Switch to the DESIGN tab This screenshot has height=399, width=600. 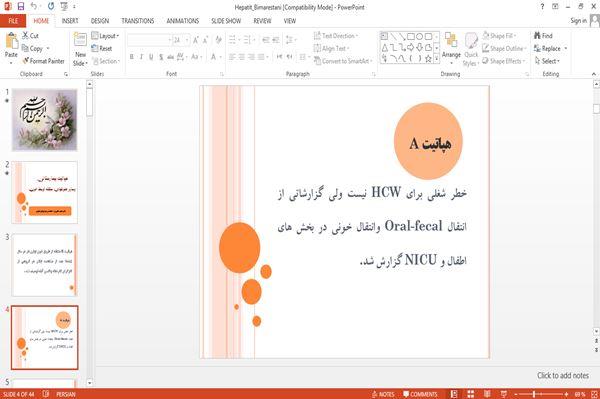[100, 21]
